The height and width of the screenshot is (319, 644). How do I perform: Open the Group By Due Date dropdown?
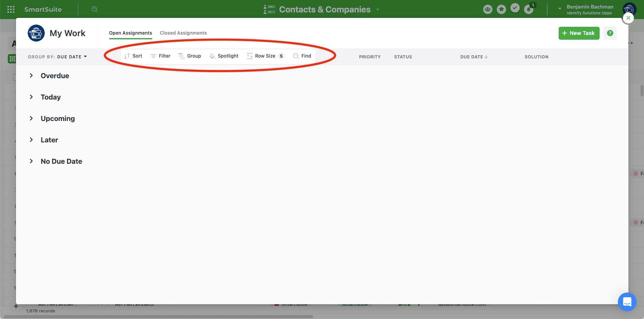(57, 57)
